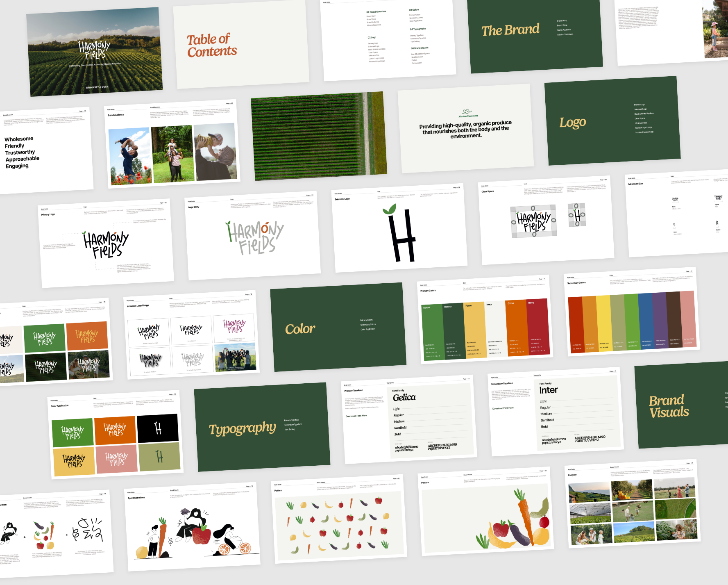Click the small H submark in Clear Space slide

pos(577,215)
